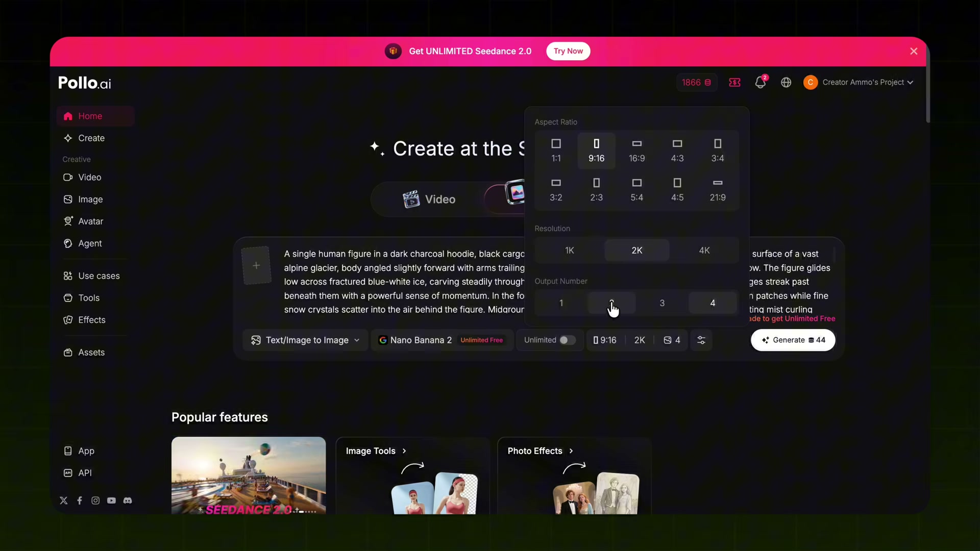The height and width of the screenshot is (551, 980).
Task: Open the X (Twitter) social link
Action: coord(64,500)
